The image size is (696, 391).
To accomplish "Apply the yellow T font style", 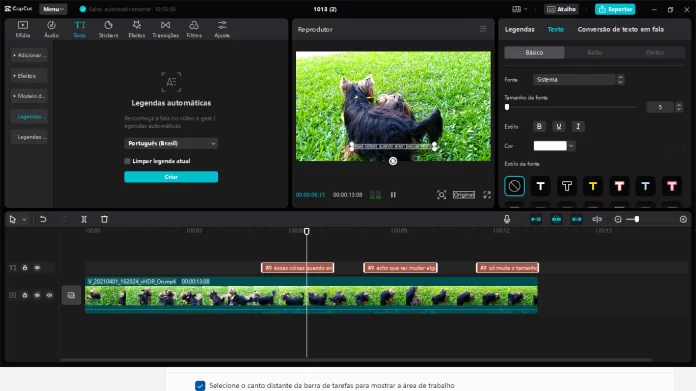I will pos(593,186).
